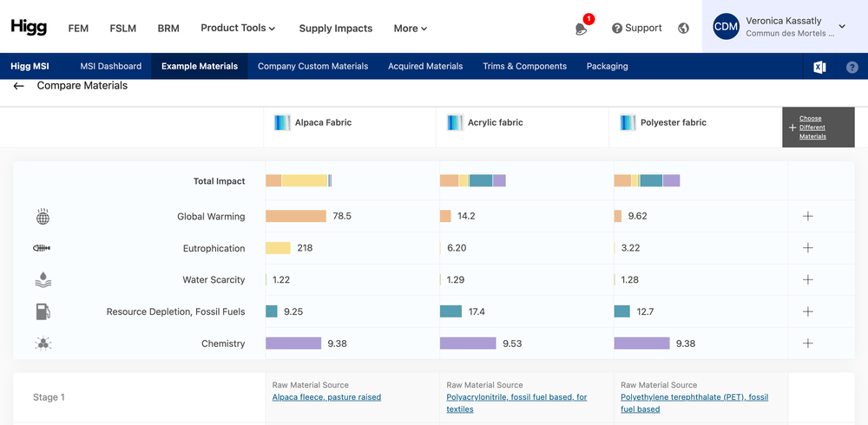Expand the Eutrophication row
Viewport: 868px width, 425px height.
click(x=807, y=248)
